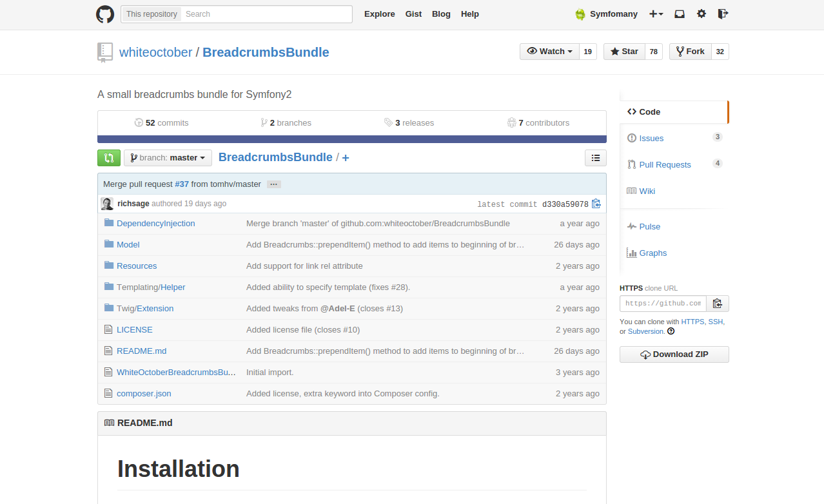Toggle the list view button
Viewport: 824px width, 504px height.
click(x=596, y=158)
